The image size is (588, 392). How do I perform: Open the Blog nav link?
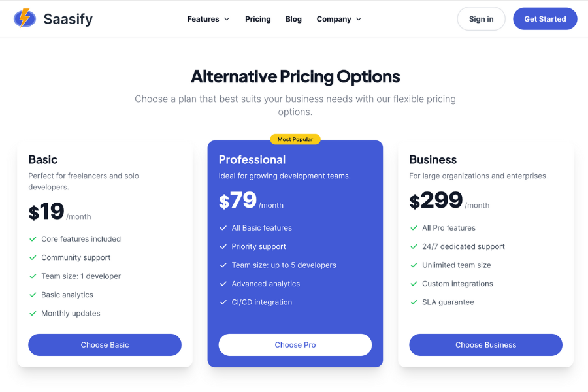click(x=293, y=19)
